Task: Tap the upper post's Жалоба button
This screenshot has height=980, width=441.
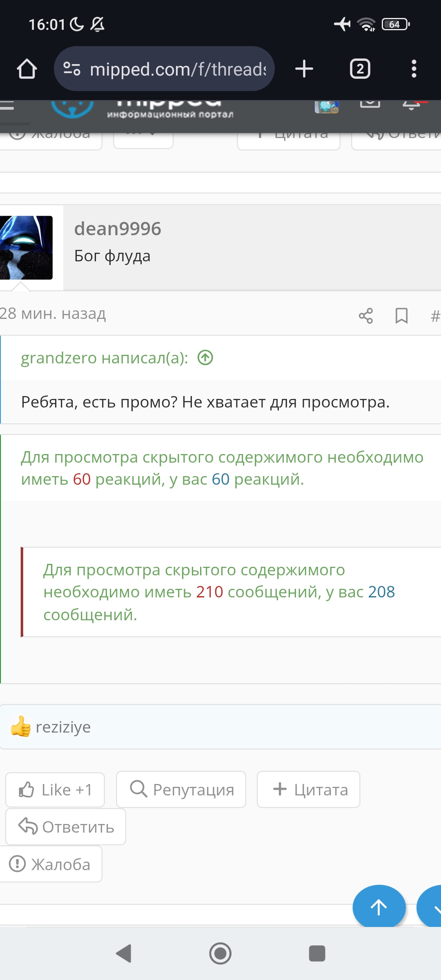Action: click(x=51, y=141)
